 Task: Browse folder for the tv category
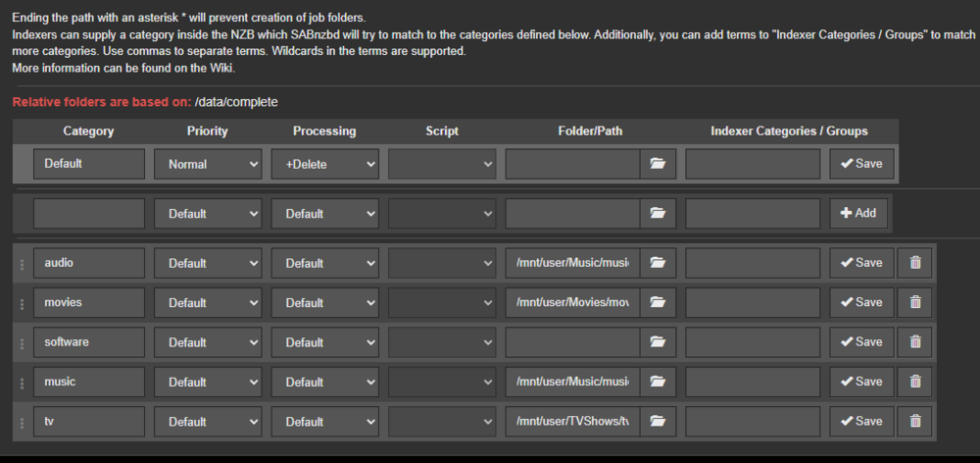point(658,421)
